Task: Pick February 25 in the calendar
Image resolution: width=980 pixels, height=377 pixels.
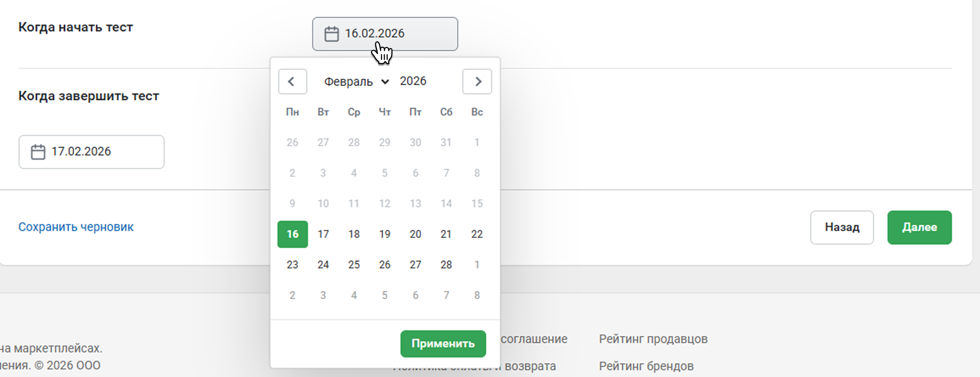Action: pyautogui.click(x=354, y=265)
